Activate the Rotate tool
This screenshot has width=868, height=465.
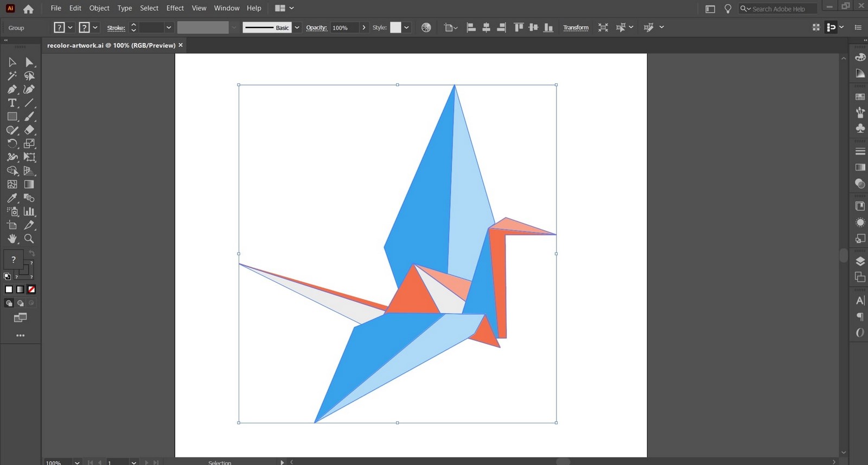tap(12, 144)
